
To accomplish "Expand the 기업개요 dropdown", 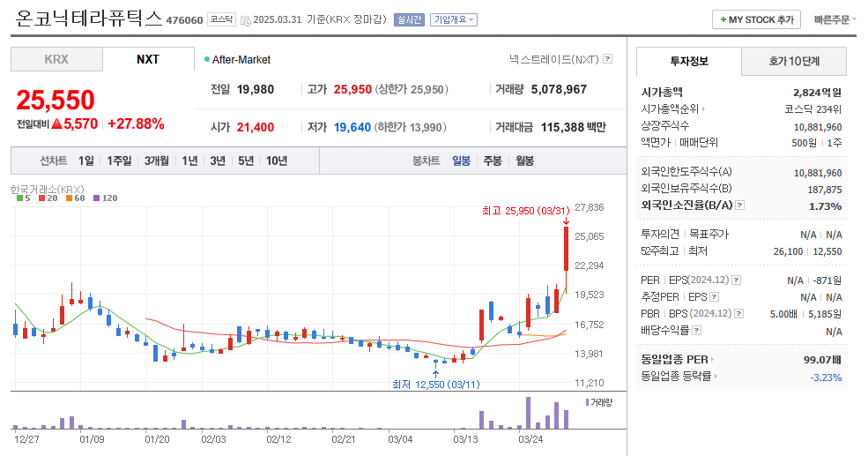I will tap(453, 19).
